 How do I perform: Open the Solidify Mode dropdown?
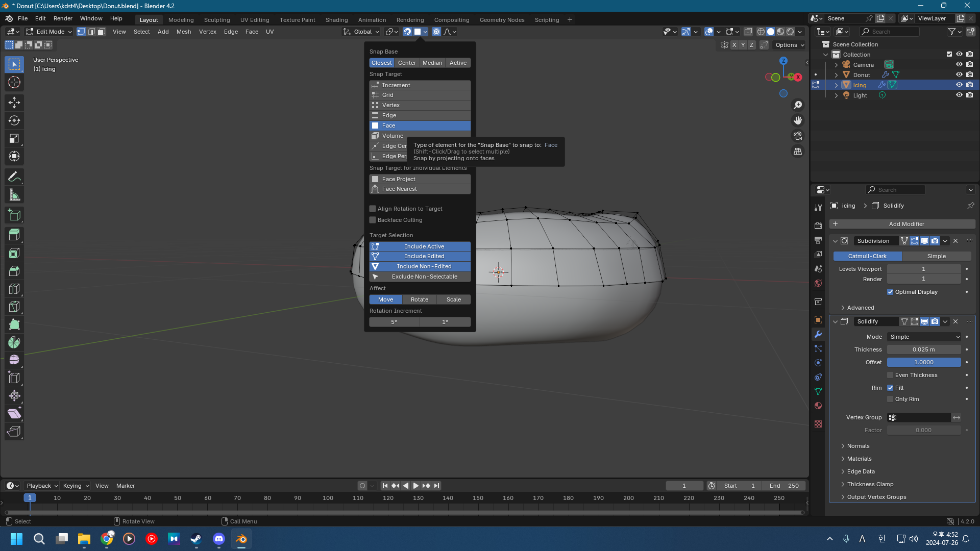coord(924,337)
